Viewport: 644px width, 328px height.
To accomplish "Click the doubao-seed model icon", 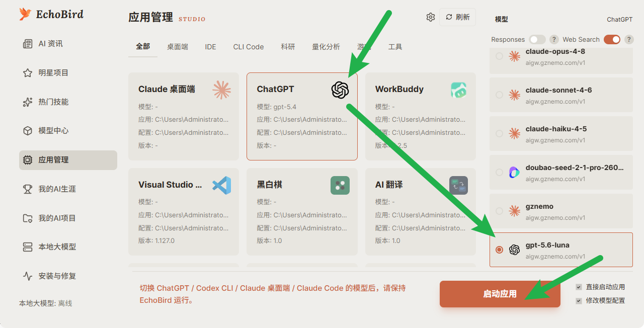I will click(514, 172).
